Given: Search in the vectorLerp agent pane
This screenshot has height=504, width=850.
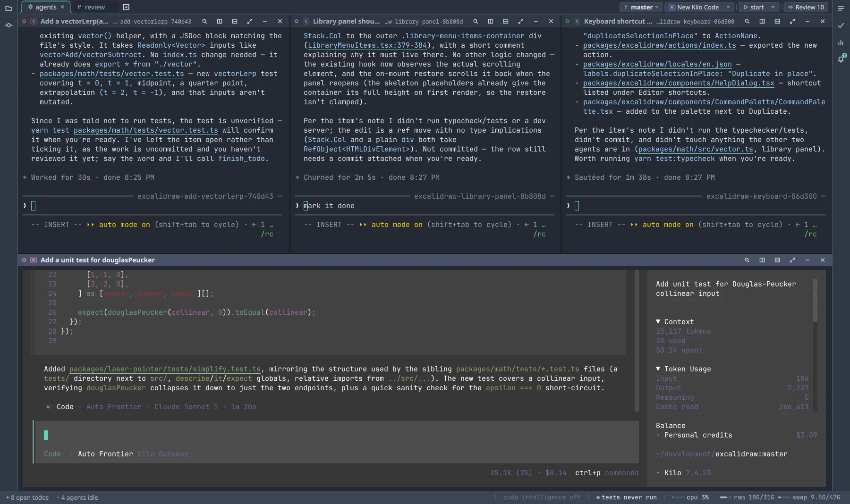Looking at the screenshot, I should coord(204,21).
